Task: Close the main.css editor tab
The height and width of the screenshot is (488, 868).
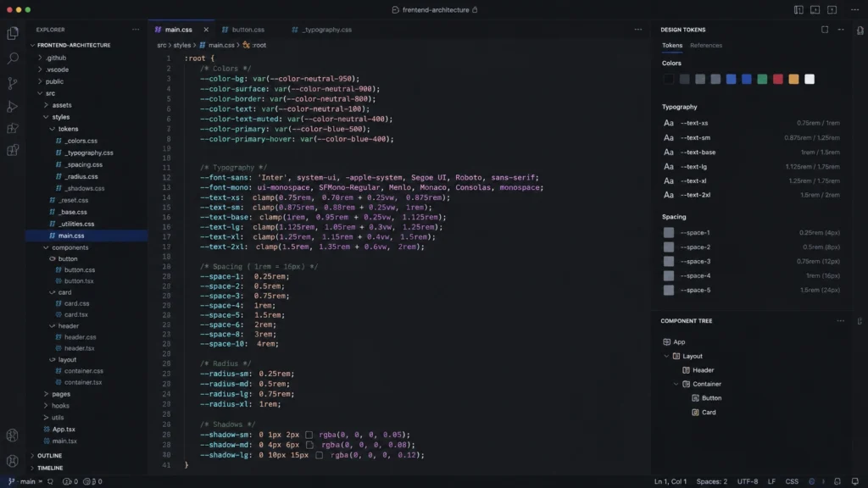Action: tap(206, 30)
